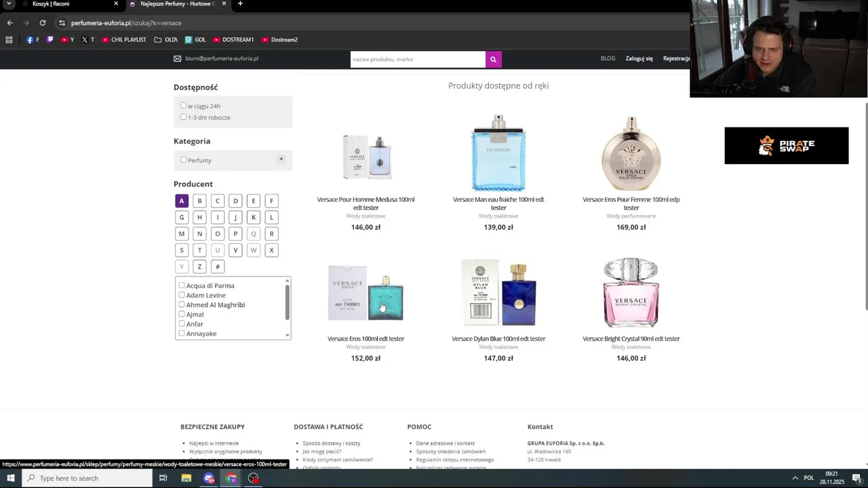This screenshot has width=868, height=488.
Task: Select producer letter M
Action: pos(181,234)
